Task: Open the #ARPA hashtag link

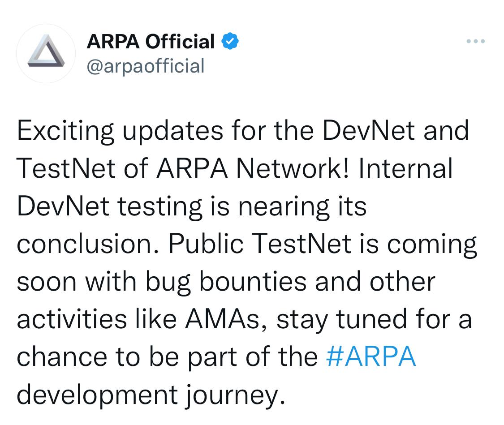Action: 371,356
